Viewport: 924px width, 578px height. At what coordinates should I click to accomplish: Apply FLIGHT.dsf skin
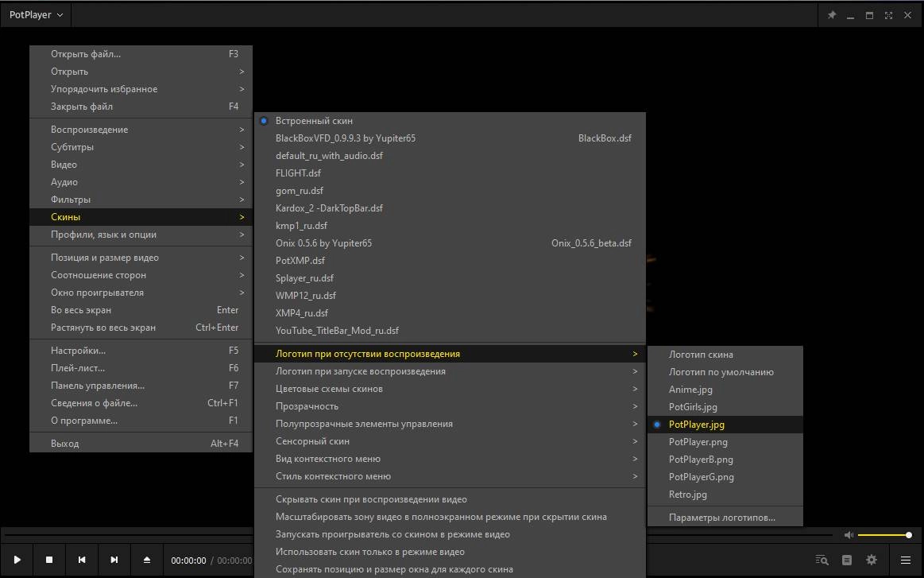450,173
